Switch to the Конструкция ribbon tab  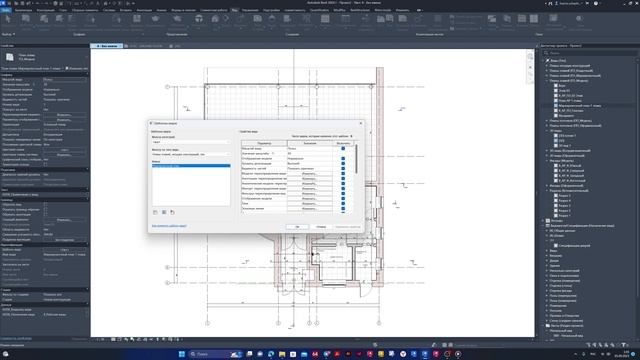tap(45, 10)
